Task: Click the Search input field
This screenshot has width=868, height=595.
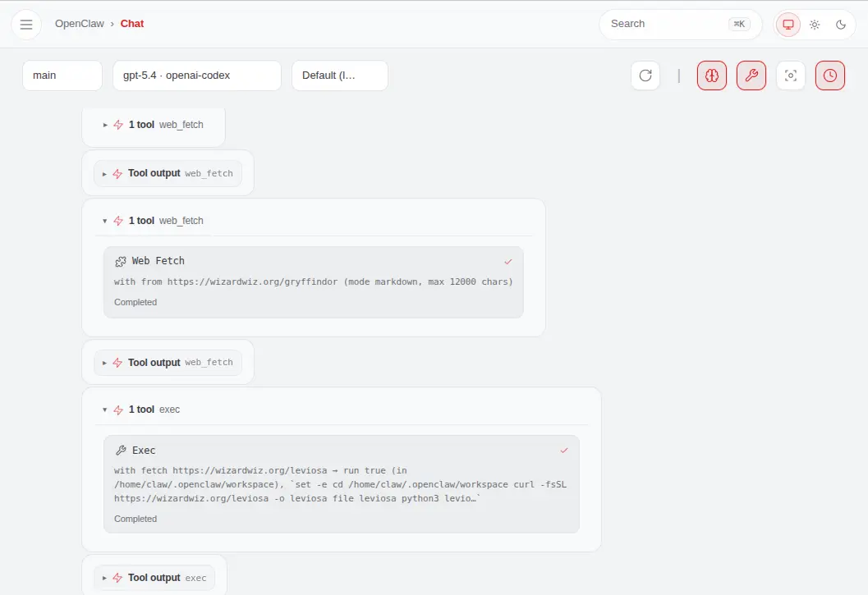Action: coord(665,25)
